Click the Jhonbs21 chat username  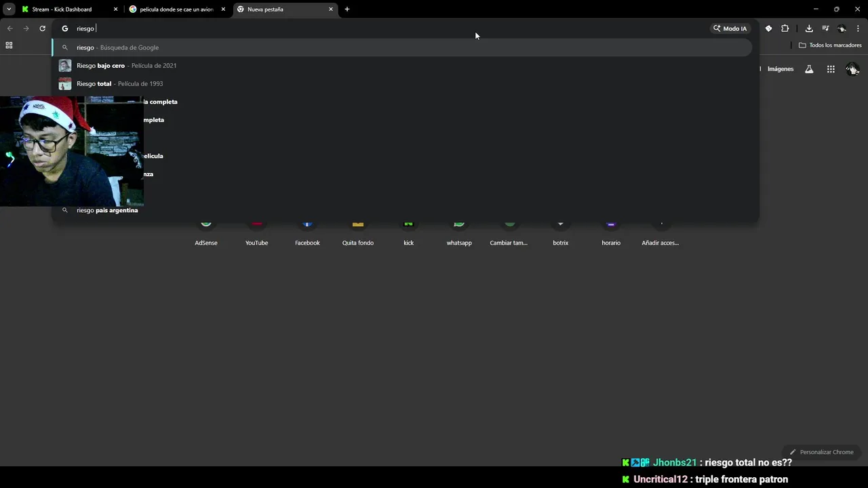(675, 462)
